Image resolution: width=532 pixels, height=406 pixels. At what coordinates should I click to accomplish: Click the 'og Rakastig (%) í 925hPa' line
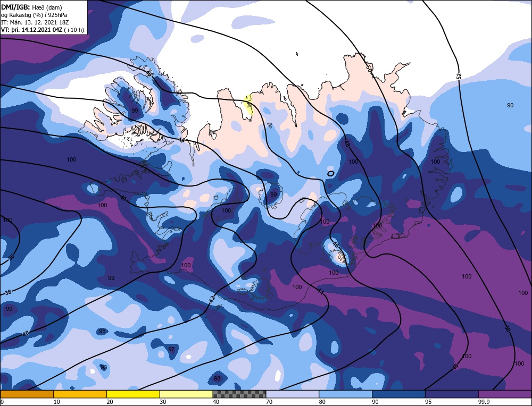click(x=34, y=15)
